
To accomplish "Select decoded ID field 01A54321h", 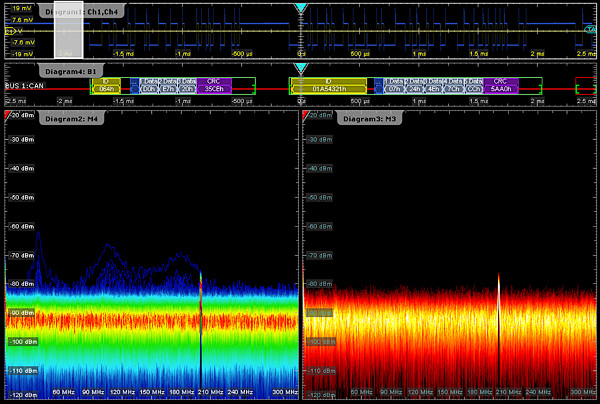I will point(329,86).
